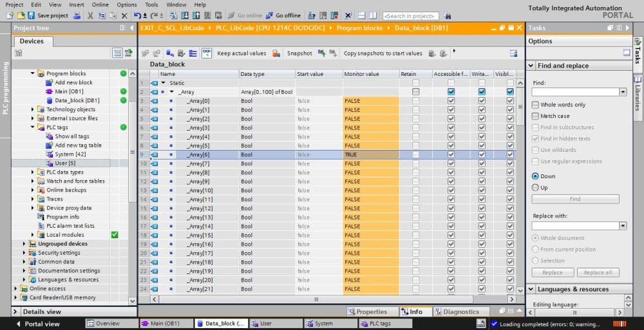
Task: Click the icon right of the Snapshot label
Action: pyautogui.click(x=321, y=53)
